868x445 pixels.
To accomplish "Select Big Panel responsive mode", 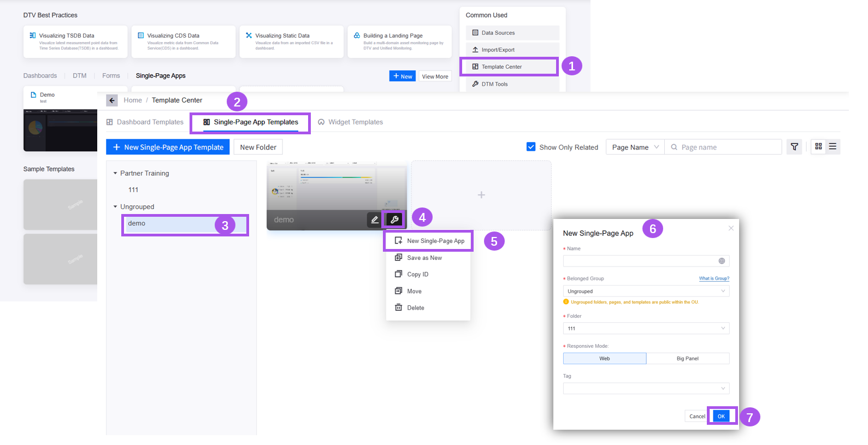I will (x=687, y=359).
